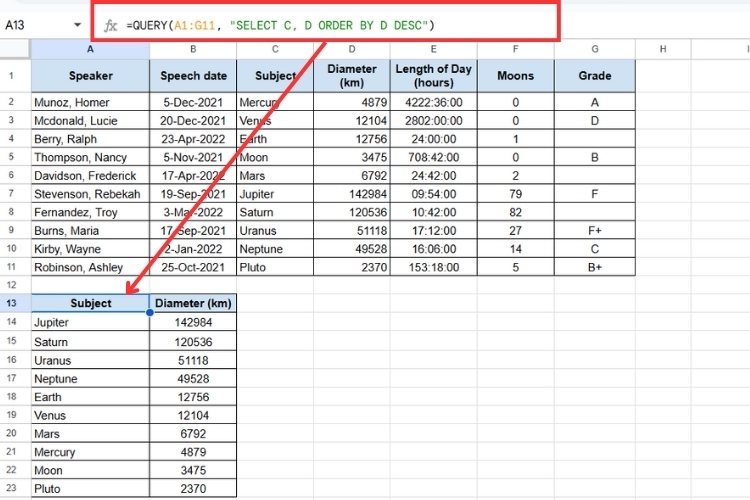Click Jupiter in Subject column C

[275, 194]
